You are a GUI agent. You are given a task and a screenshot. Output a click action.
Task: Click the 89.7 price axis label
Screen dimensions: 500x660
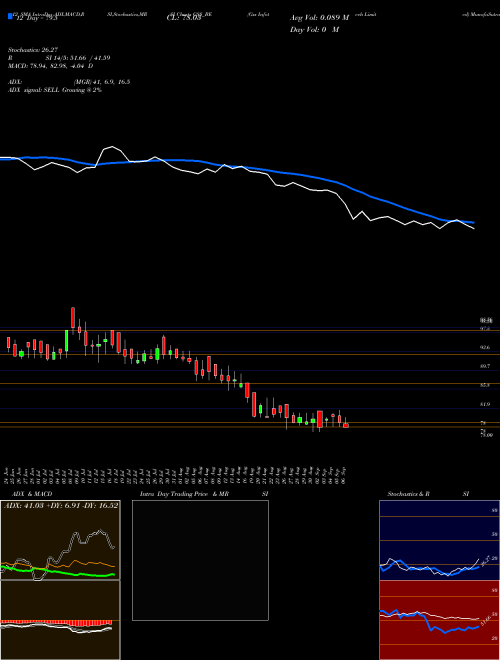[485, 367]
